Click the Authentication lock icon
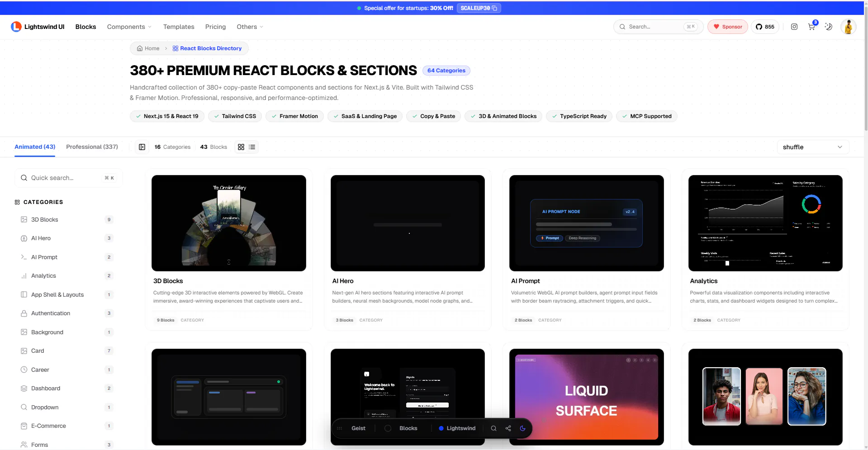The image size is (868, 450). click(x=24, y=313)
